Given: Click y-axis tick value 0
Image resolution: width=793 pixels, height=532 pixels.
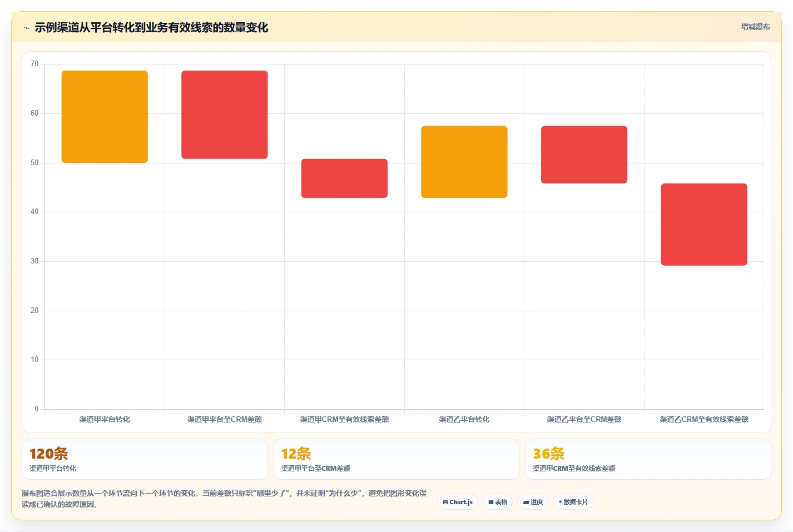Looking at the screenshot, I should 37,409.
